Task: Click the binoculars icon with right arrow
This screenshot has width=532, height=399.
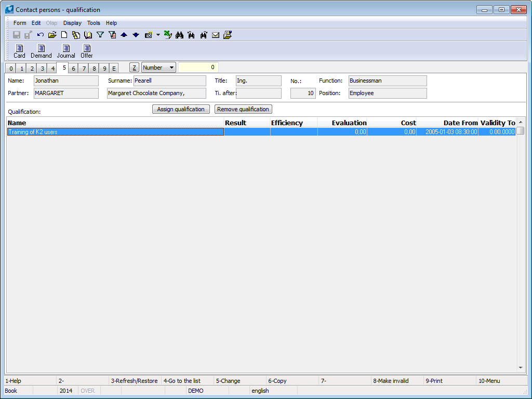Action: pos(204,35)
